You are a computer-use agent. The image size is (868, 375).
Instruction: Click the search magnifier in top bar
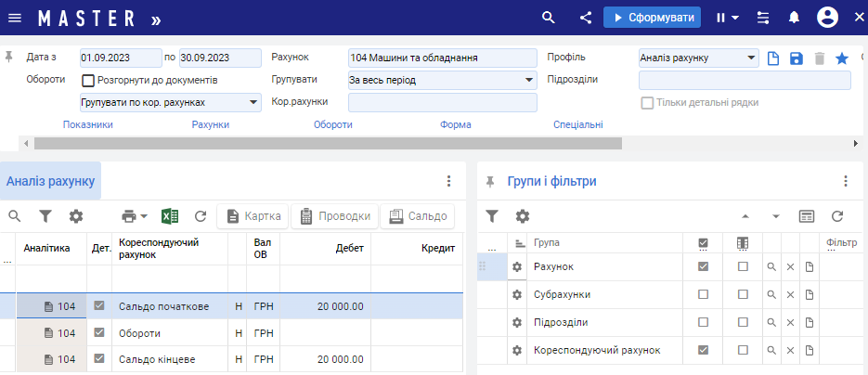coord(549,18)
